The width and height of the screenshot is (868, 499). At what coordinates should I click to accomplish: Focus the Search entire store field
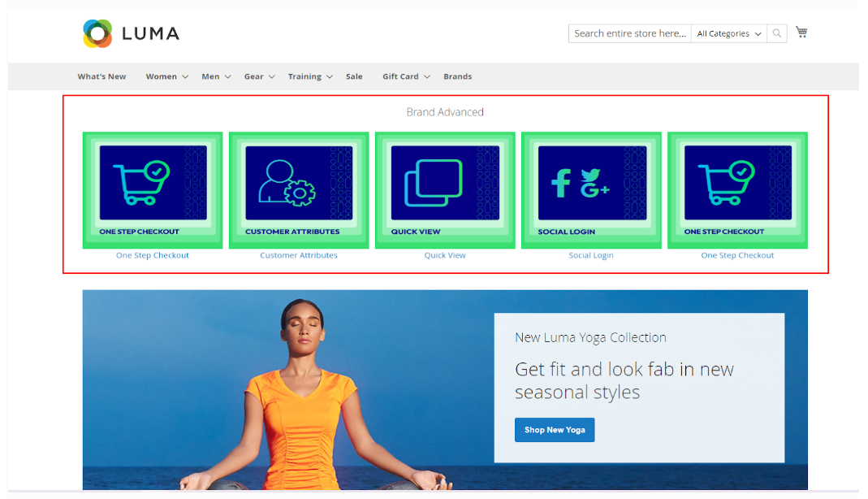pos(629,33)
